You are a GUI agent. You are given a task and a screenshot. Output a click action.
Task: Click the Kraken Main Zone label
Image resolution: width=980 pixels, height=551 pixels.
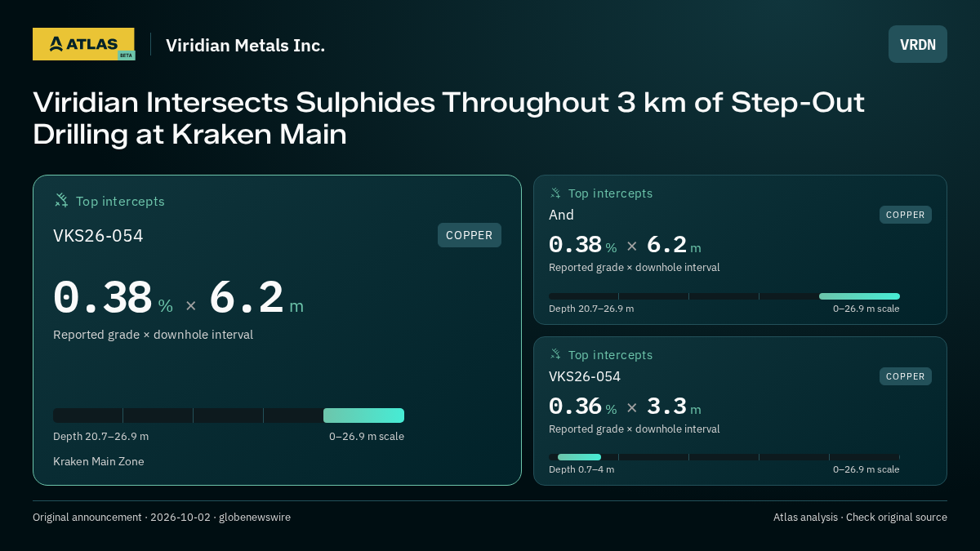[99, 461]
